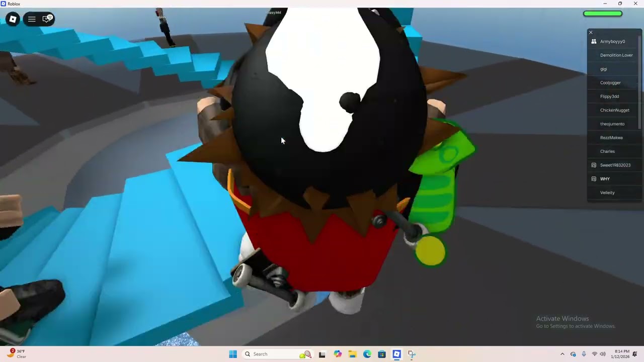Minimize the Roblox window
The width and height of the screenshot is (644, 362).
coord(605,4)
